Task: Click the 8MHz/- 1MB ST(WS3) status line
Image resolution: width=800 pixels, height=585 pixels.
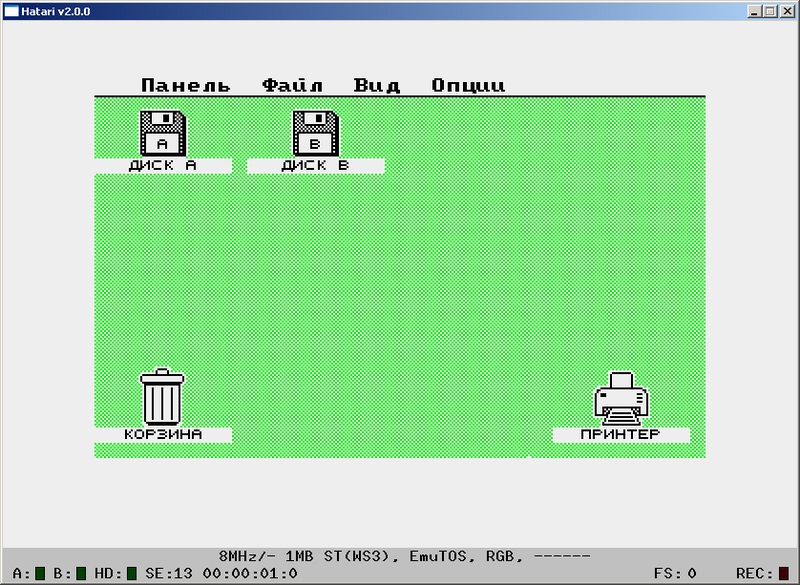Action: click(405, 556)
